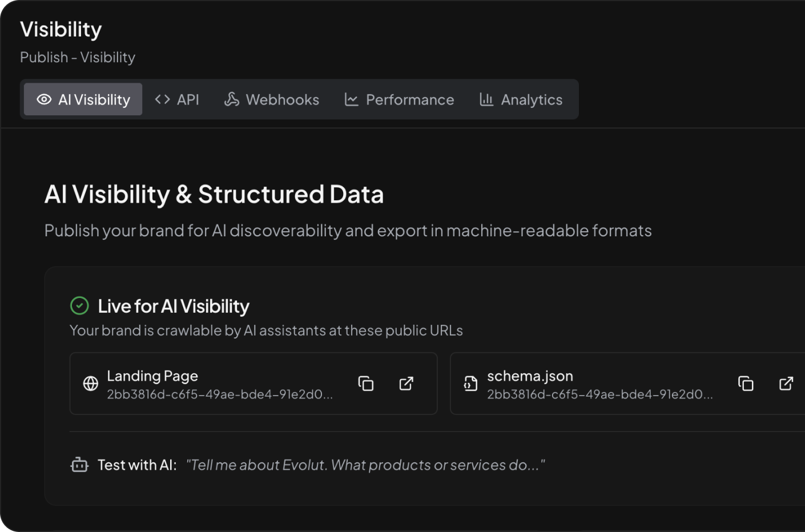Image resolution: width=805 pixels, height=532 pixels.
Task: Click the schema.json URL text
Action: tap(599, 394)
